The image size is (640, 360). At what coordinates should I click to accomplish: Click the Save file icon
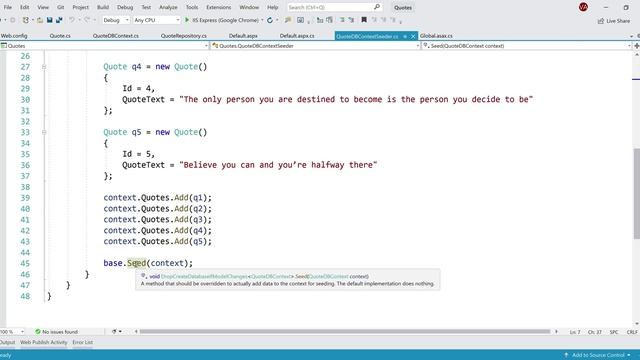49,20
